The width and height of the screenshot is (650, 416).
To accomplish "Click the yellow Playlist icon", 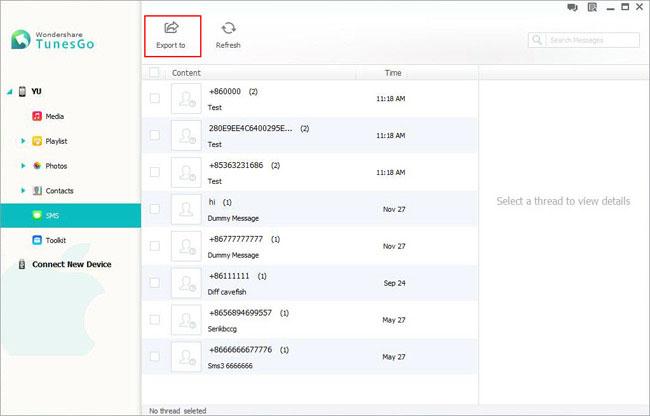I will coord(37,141).
